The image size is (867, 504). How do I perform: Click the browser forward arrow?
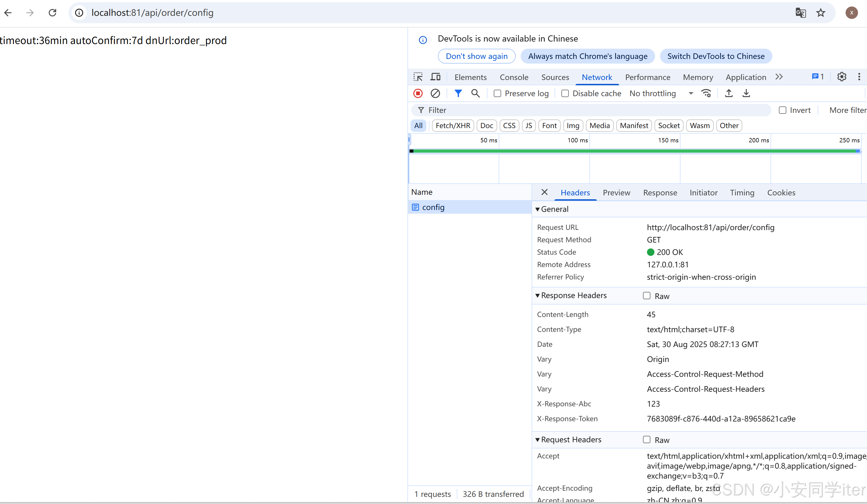click(x=30, y=13)
